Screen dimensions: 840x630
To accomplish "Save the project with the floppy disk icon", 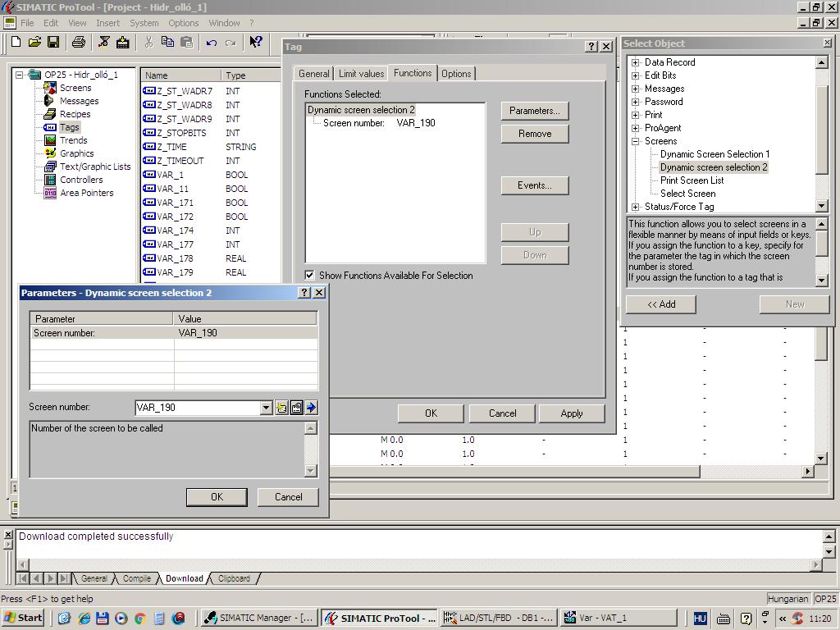I will click(53, 43).
